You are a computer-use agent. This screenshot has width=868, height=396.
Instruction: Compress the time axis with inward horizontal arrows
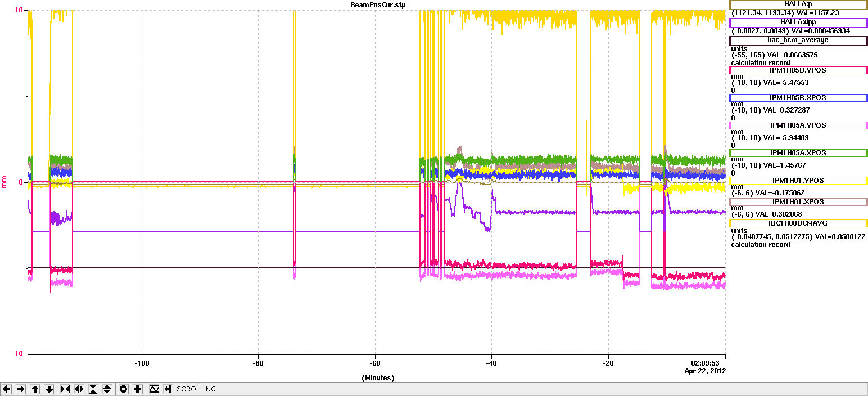[65, 389]
